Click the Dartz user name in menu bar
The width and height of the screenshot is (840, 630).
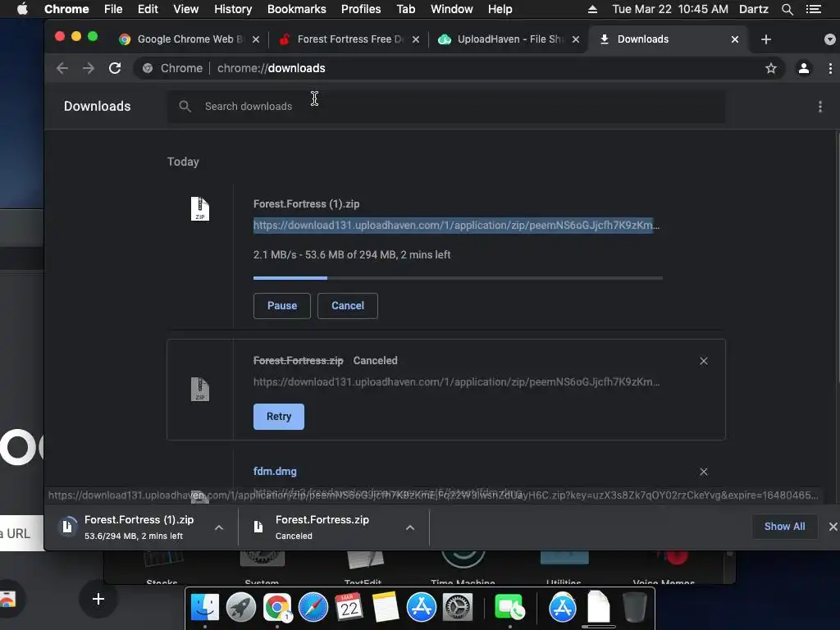[x=753, y=9]
